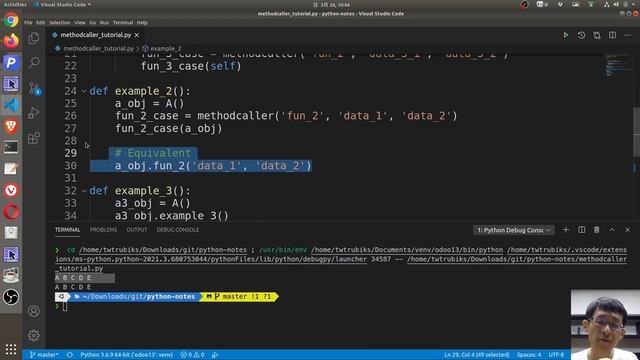This screenshot has width=640, height=360.
Task: Show applications grid in dock
Action: (x=11, y=349)
